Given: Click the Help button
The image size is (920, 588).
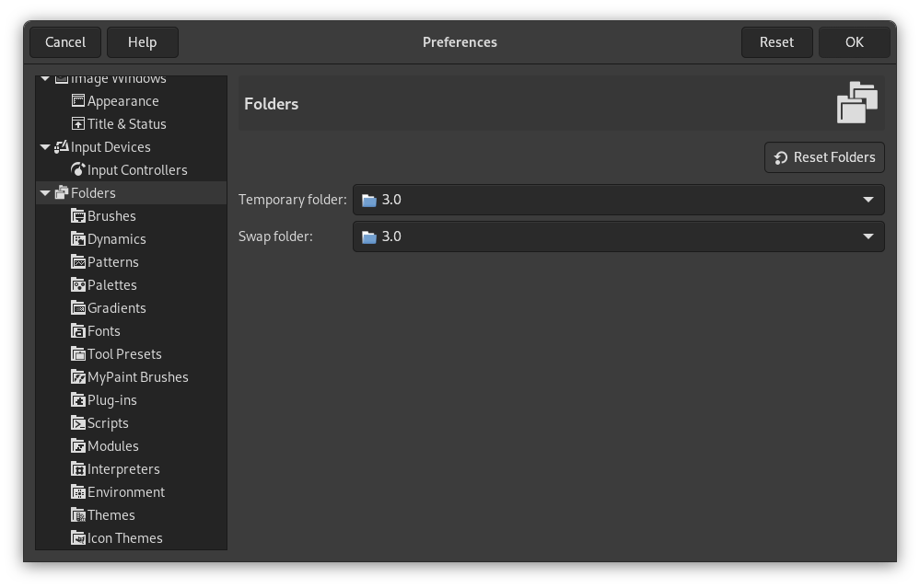Looking at the screenshot, I should 143,41.
